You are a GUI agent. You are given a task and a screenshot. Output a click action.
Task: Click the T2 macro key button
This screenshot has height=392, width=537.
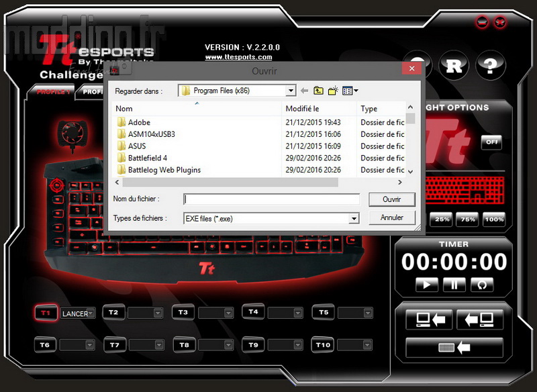pyautogui.click(x=113, y=312)
